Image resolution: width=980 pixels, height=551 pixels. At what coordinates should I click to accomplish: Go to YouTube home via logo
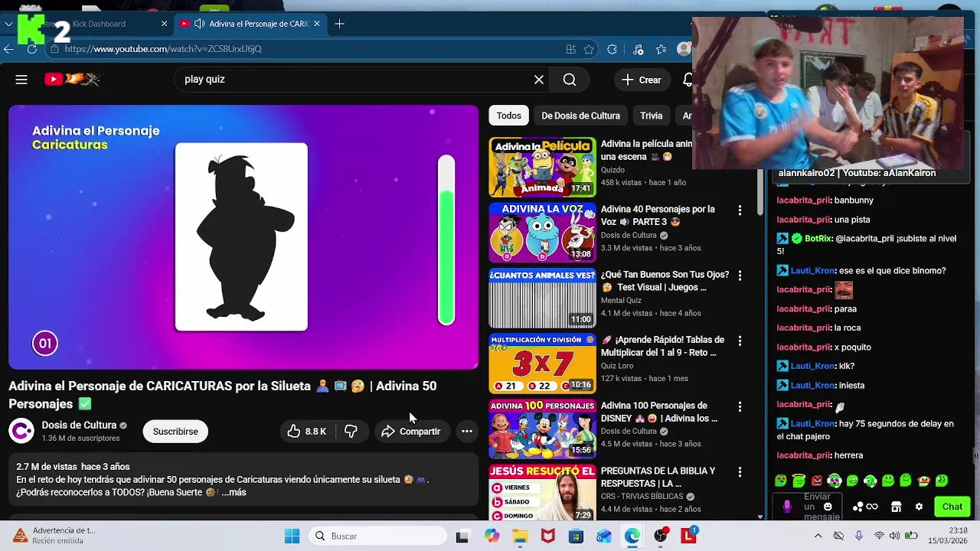72,79
